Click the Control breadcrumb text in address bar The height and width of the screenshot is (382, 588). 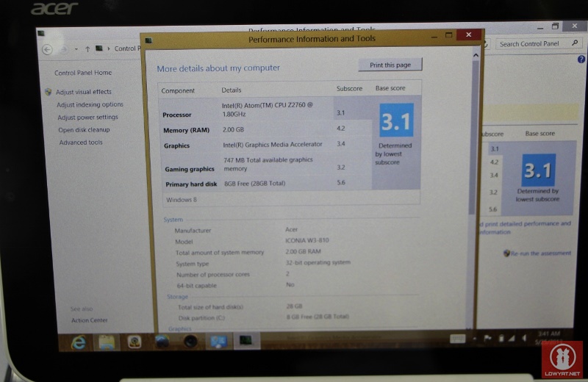click(x=125, y=48)
